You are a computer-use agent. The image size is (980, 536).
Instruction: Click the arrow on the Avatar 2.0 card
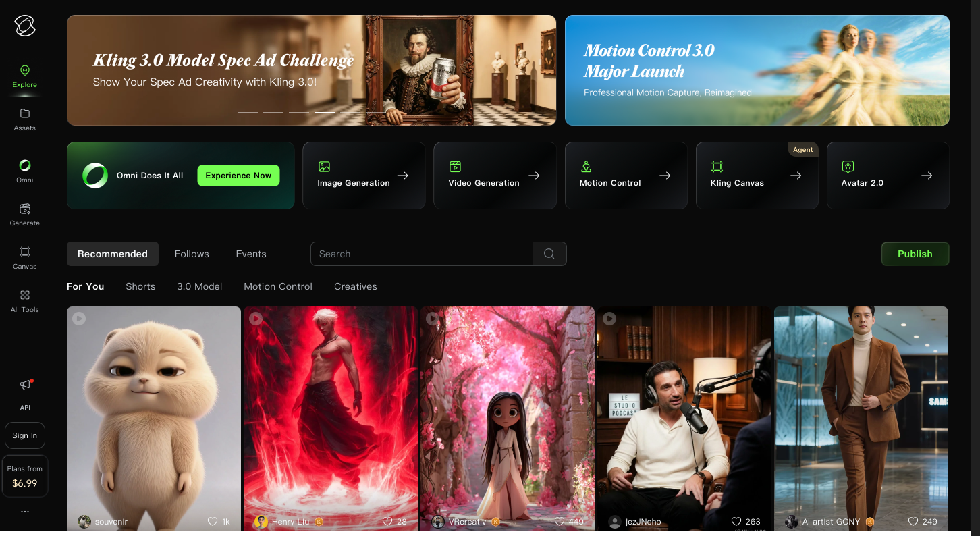click(x=927, y=176)
